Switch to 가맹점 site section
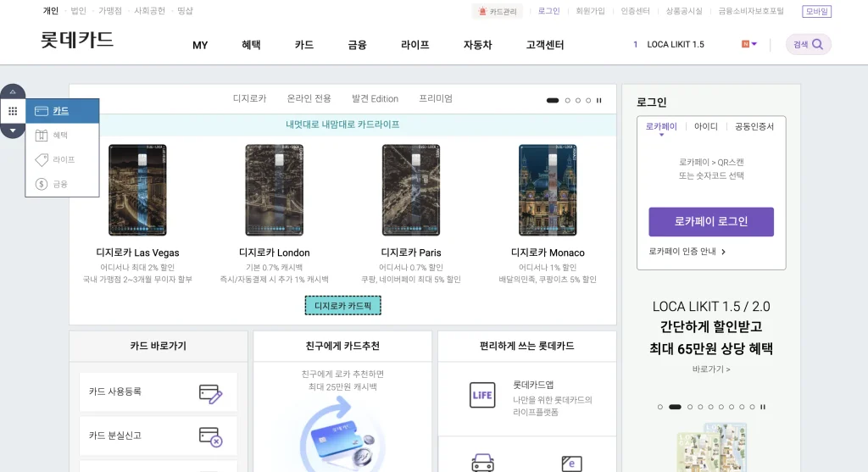868x472 pixels. pos(110,11)
